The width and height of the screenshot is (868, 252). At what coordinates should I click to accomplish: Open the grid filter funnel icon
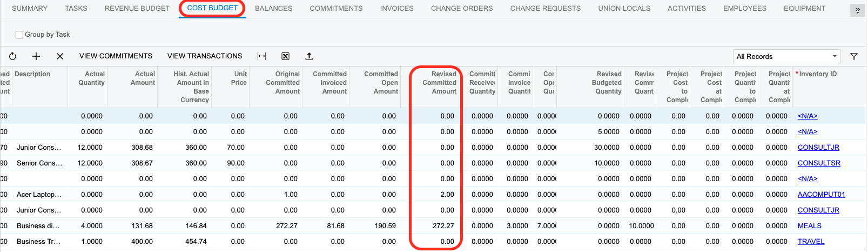(854, 56)
